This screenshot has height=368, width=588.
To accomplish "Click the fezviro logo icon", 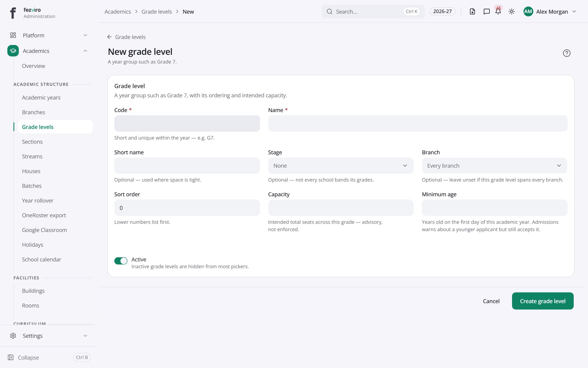I will pos(13,13).
